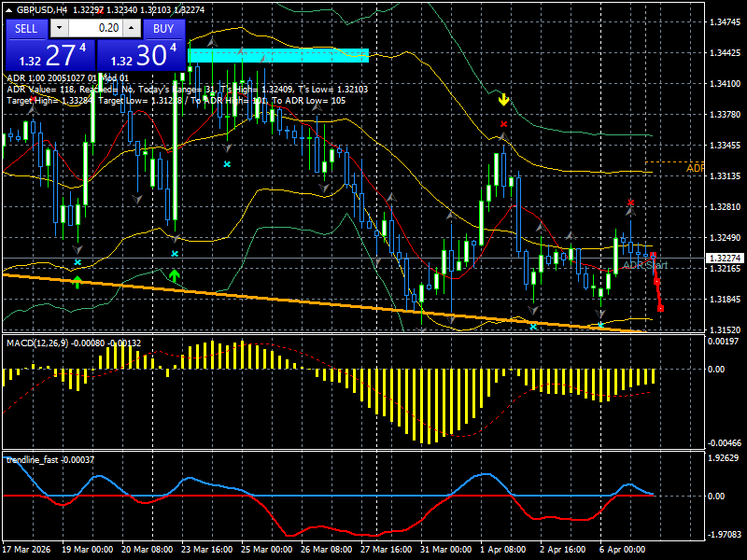
Task: Click the 17 Mar 2026 date label
Action: tap(27, 549)
